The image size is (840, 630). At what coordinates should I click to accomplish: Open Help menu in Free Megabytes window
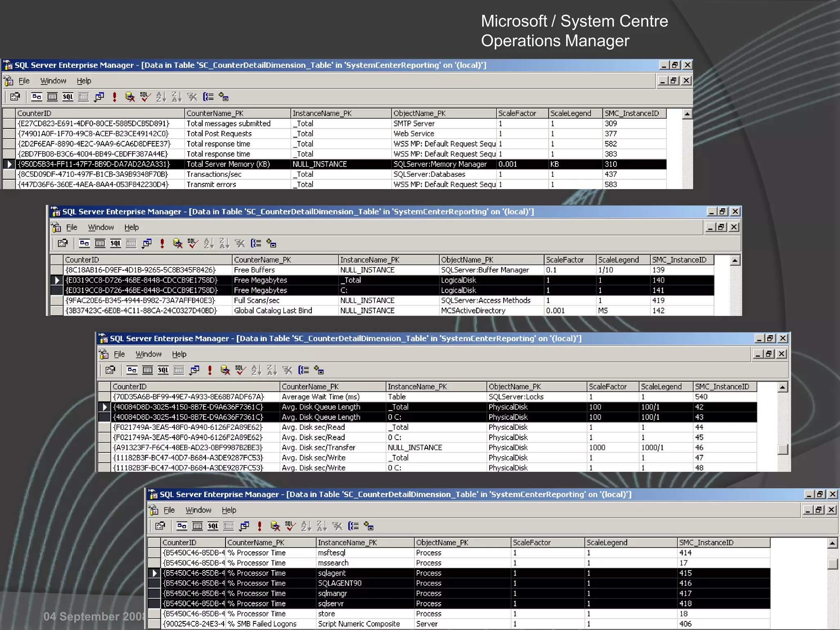pyautogui.click(x=131, y=227)
